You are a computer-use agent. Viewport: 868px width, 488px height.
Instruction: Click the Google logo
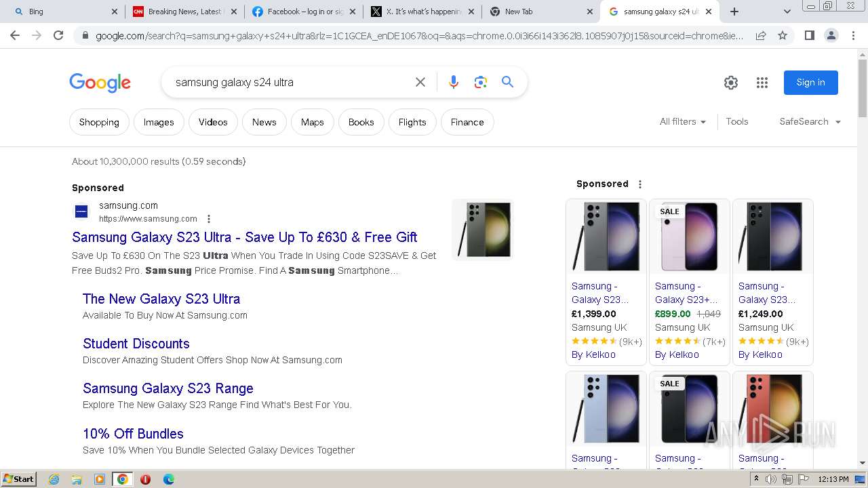coord(100,83)
